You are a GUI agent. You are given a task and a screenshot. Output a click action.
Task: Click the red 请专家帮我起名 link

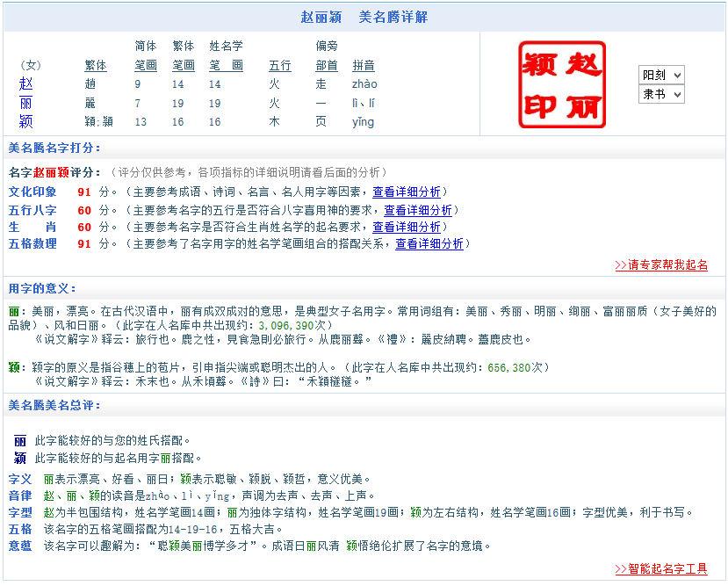tap(660, 264)
